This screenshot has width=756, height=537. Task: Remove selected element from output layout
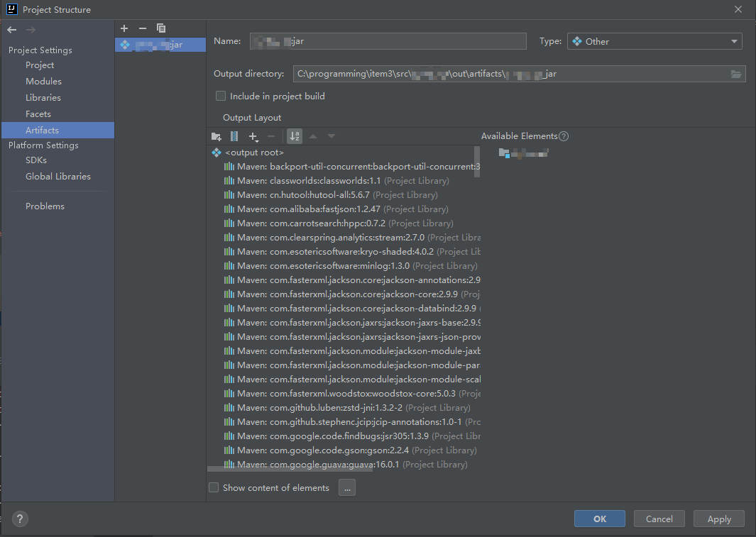pos(270,136)
